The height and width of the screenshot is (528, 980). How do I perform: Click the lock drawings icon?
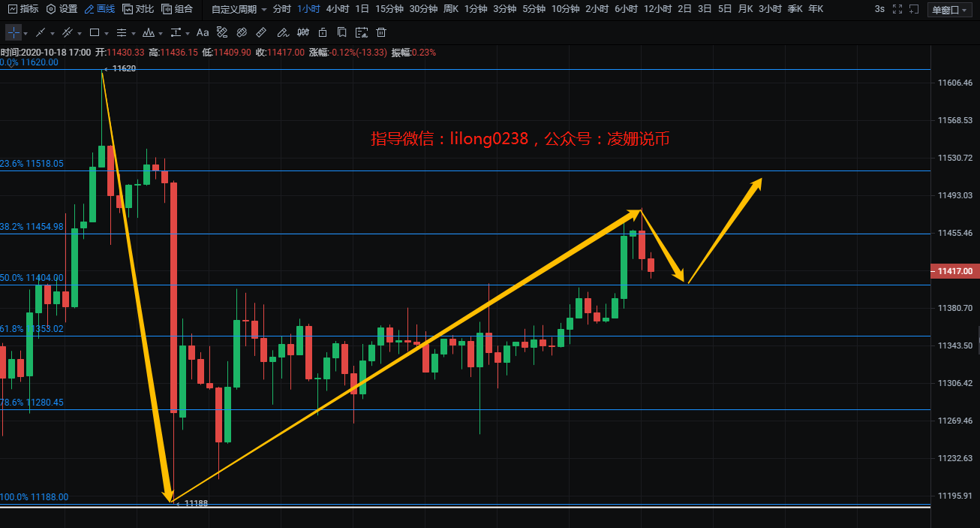click(x=322, y=33)
